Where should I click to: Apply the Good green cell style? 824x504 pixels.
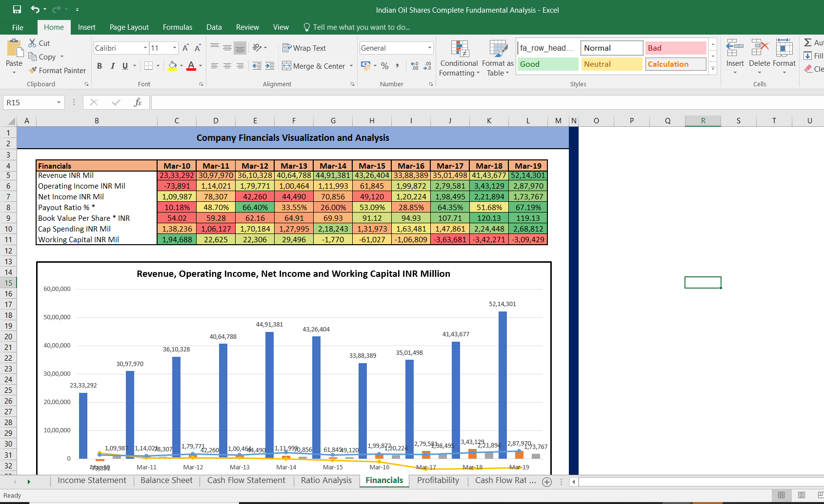tap(548, 64)
